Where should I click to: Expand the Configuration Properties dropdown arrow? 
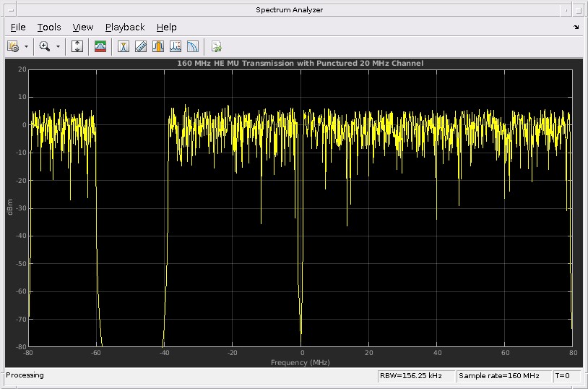27,46
